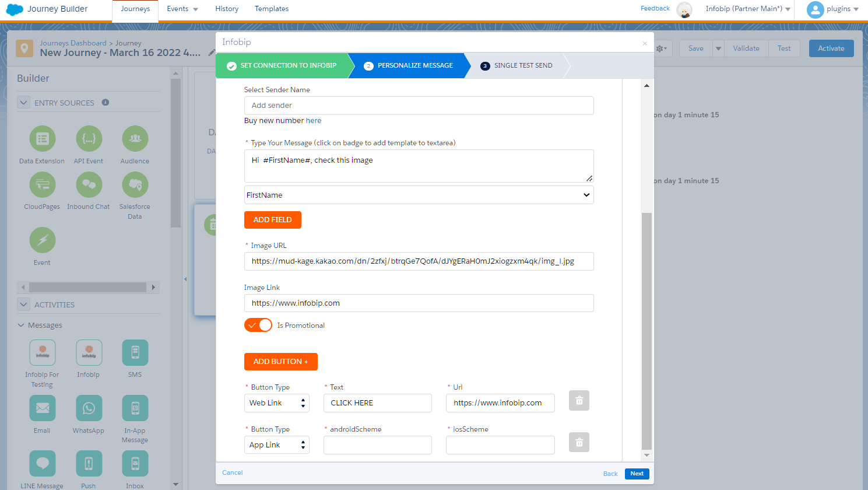Open the App Link button type dropdown

276,445
